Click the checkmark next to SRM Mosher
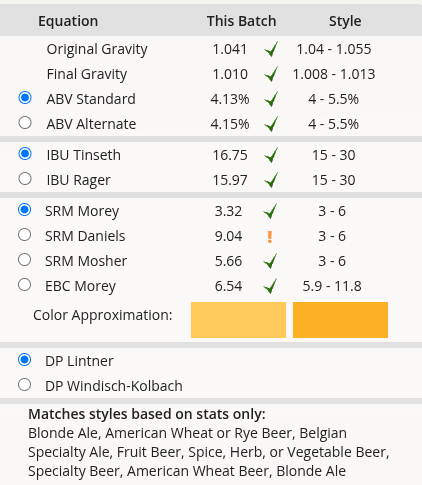 point(270,261)
